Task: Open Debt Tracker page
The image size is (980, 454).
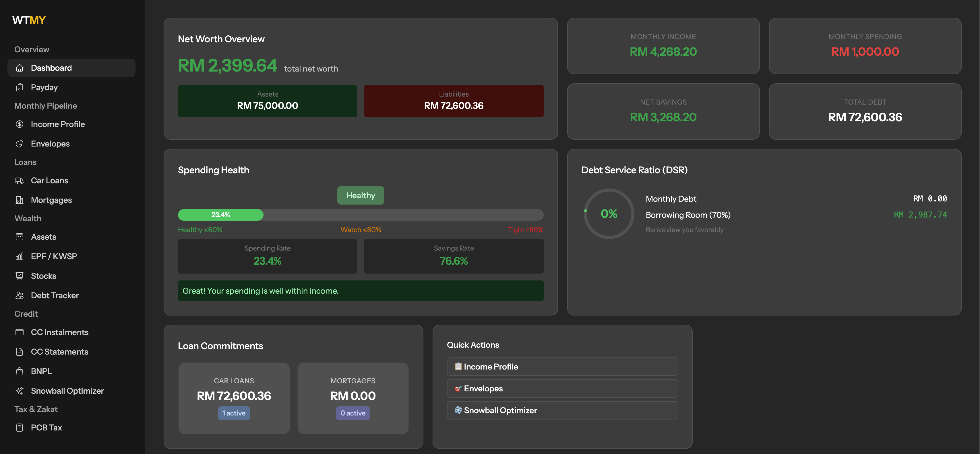Action: point(71,295)
